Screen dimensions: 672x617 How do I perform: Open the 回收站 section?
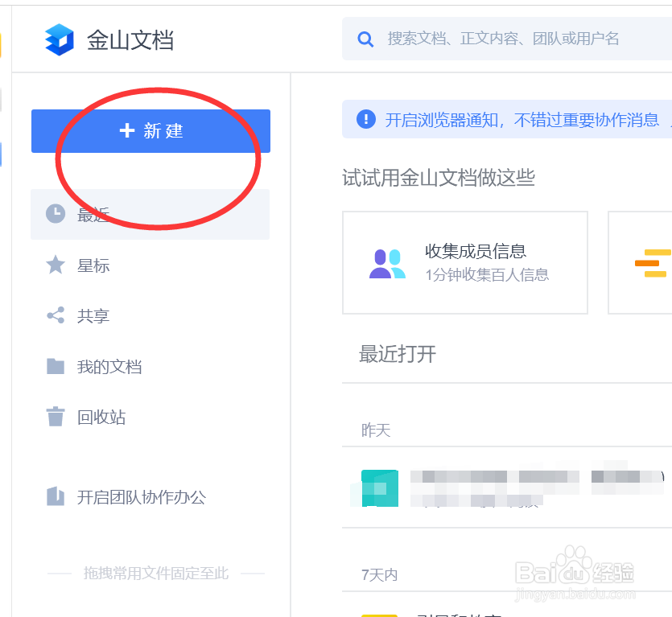point(101,417)
